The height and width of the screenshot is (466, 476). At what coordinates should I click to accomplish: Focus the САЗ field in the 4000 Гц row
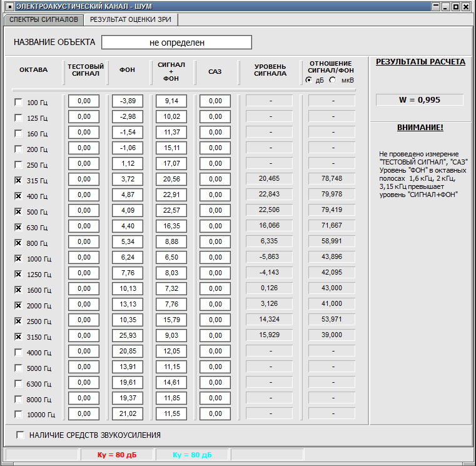point(215,351)
